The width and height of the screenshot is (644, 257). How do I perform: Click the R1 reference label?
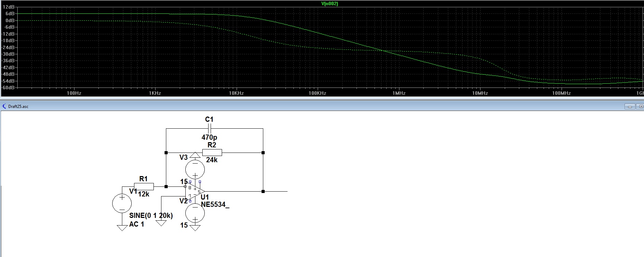click(143, 179)
